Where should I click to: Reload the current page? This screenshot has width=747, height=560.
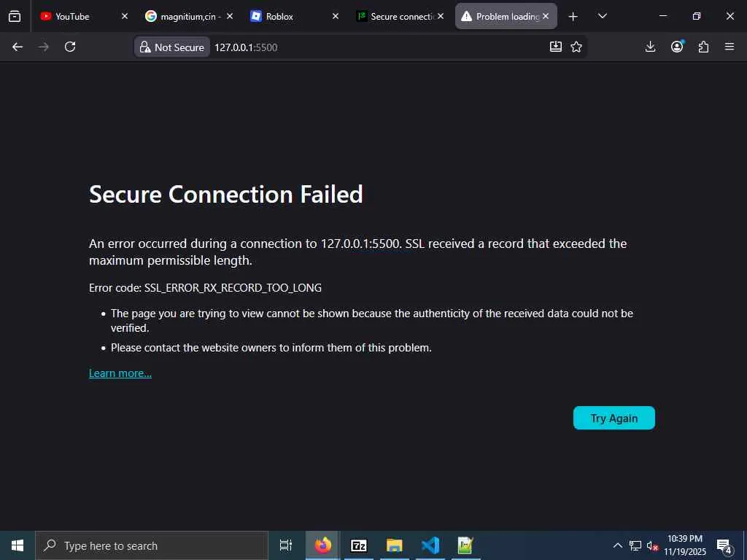coord(70,47)
